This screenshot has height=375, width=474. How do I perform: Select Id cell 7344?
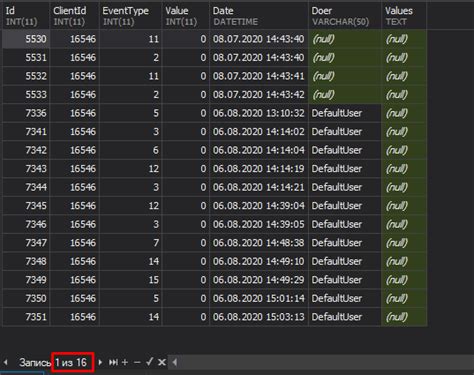26,187
